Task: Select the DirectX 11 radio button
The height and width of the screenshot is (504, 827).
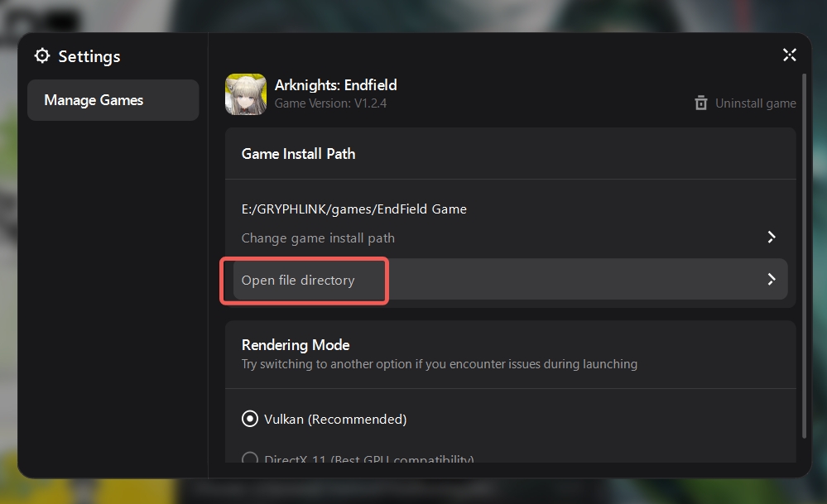Action: [x=249, y=458]
